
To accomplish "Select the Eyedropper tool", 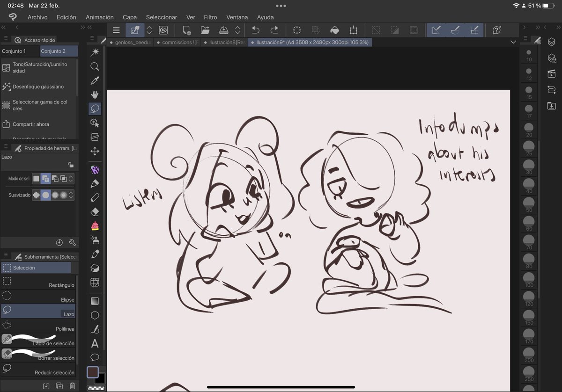I will (x=95, y=80).
